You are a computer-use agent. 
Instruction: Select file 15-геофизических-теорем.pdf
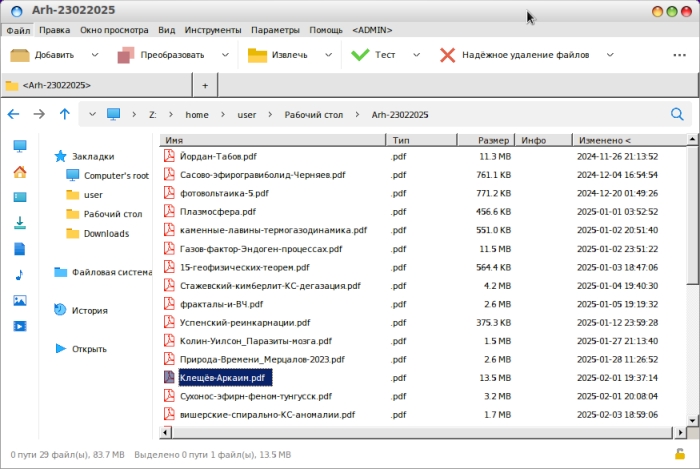click(245, 267)
